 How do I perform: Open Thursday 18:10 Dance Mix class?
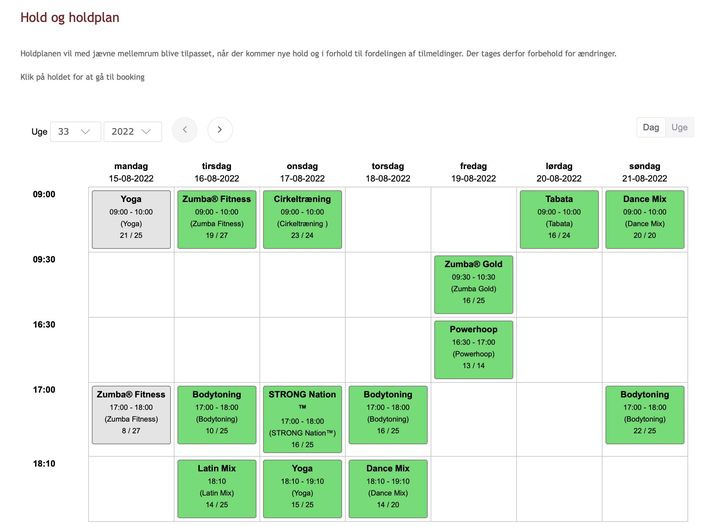coord(388,487)
